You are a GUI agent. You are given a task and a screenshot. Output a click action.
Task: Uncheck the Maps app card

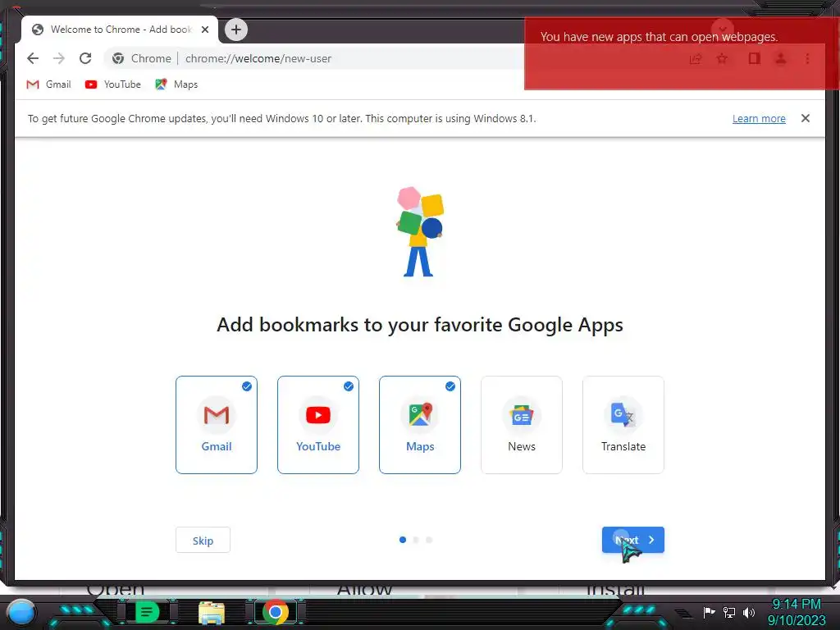click(x=420, y=425)
